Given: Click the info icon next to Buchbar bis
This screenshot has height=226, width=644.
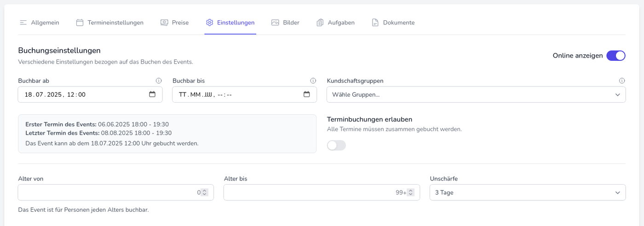Looking at the screenshot, I should (x=313, y=81).
